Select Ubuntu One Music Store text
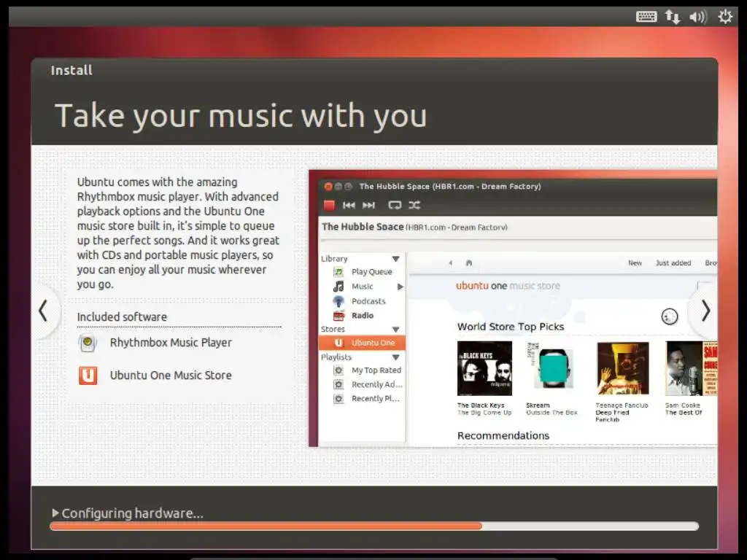The width and height of the screenshot is (747, 560). [x=171, y=376]
